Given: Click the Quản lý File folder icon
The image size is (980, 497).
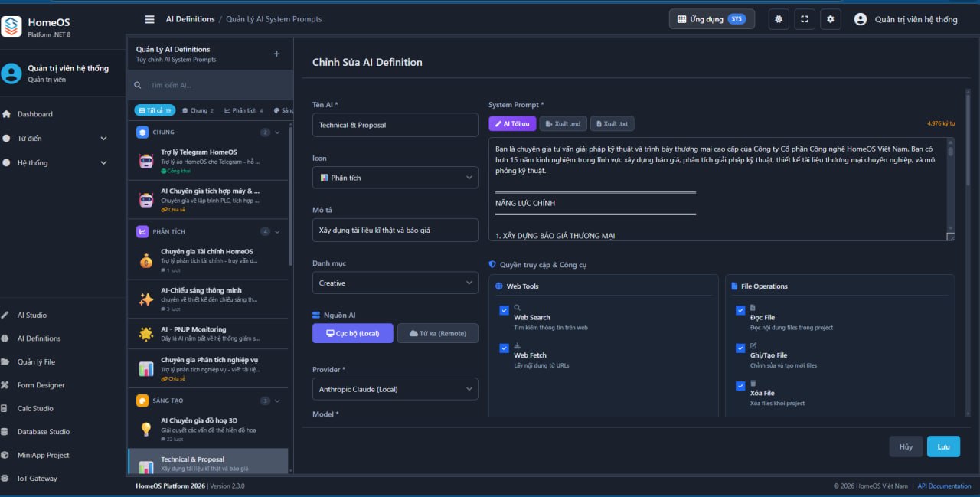Looking at the screenshot, I should [x=6, y=361].
